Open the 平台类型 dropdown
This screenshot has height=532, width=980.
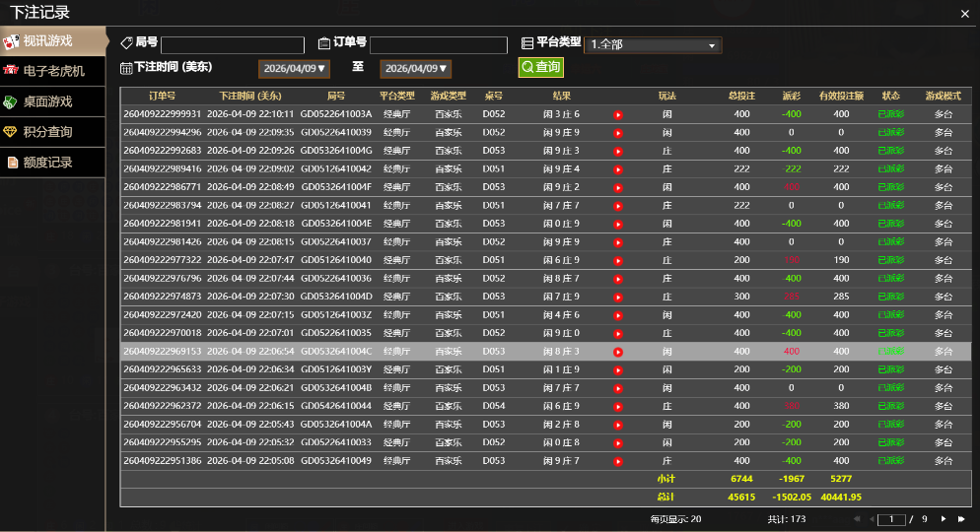[x=653, y=45]
